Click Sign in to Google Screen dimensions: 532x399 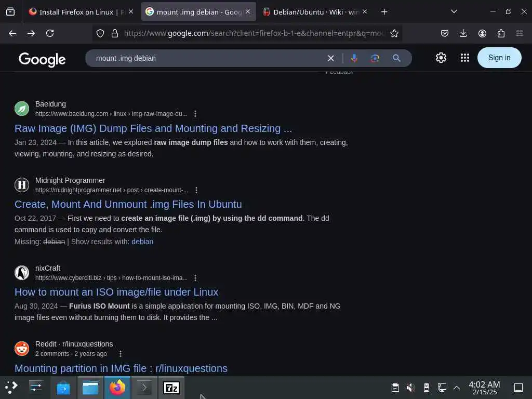(499, 58)
